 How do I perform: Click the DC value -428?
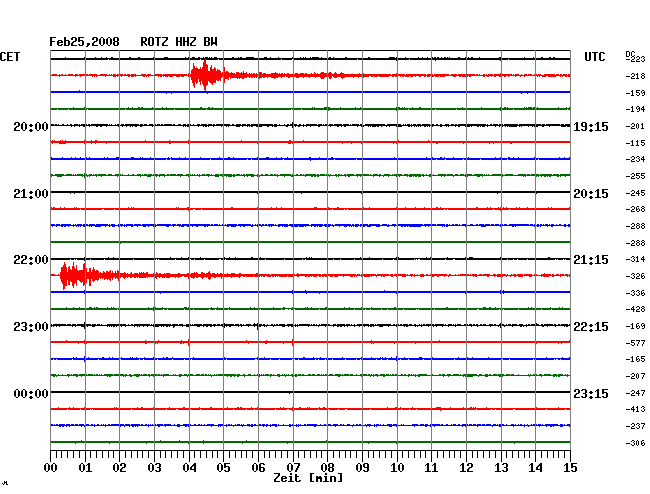(635, 309)
